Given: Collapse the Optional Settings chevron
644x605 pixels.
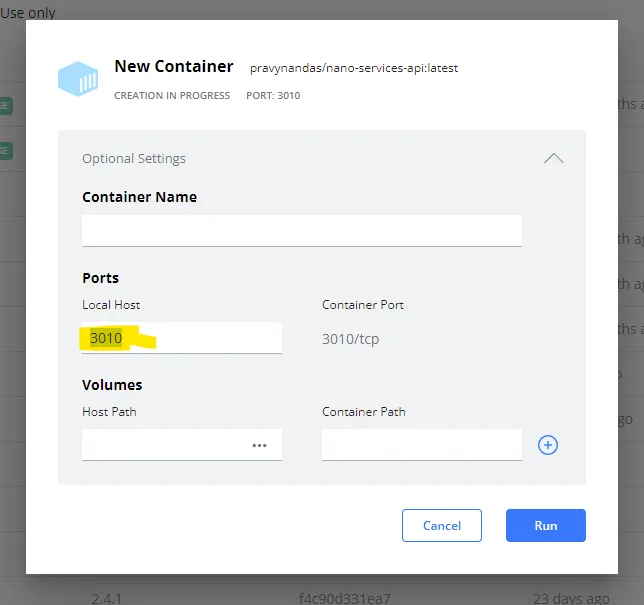Looking at the screenshot, I should (x=553, y=158).
